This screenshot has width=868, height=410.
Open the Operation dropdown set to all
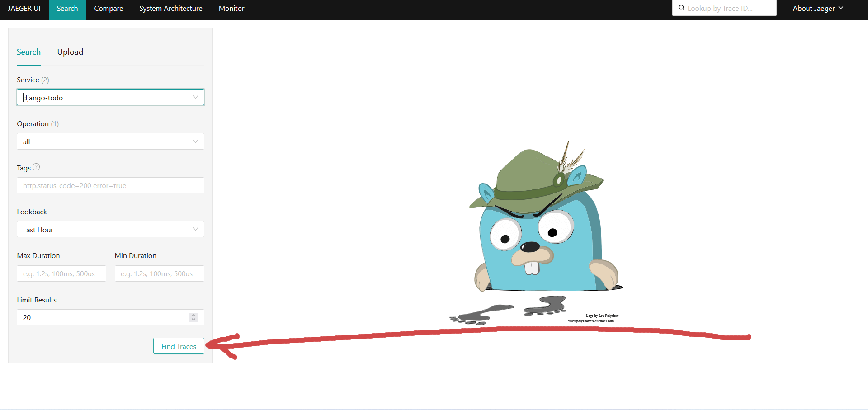click(x=110, y=141)
